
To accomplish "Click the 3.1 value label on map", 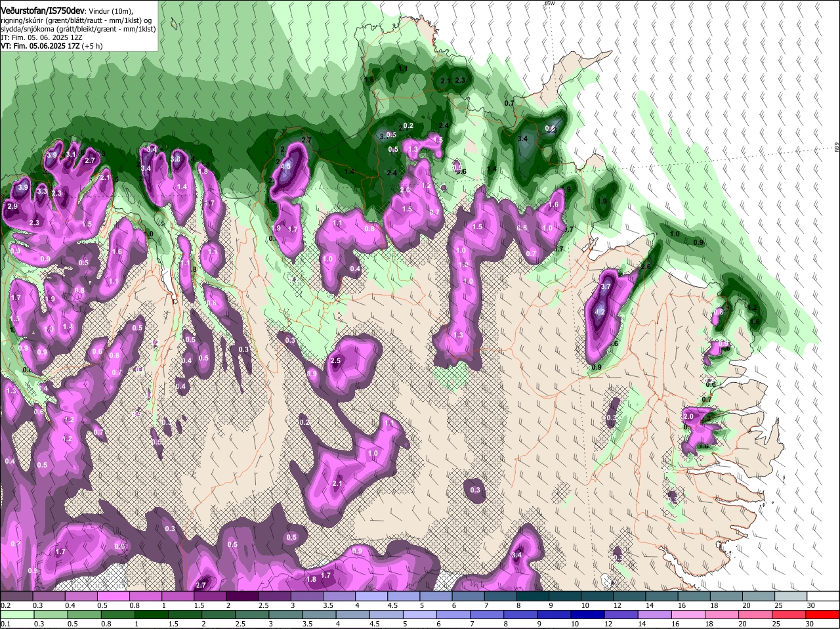I will tap(72, 155).
